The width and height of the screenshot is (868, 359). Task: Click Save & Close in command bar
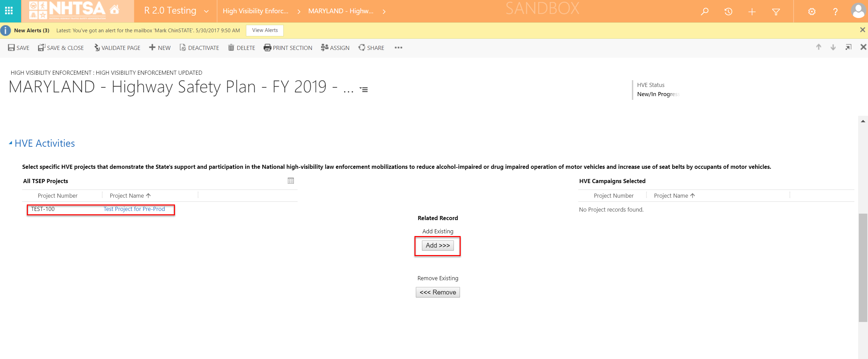pyautogui.click(x=61, y=48)
